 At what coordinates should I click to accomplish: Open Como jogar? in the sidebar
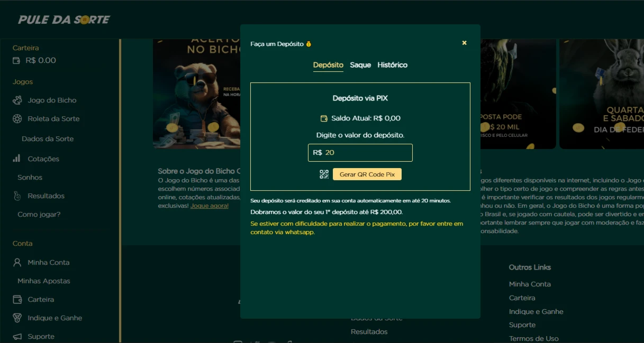39,214
